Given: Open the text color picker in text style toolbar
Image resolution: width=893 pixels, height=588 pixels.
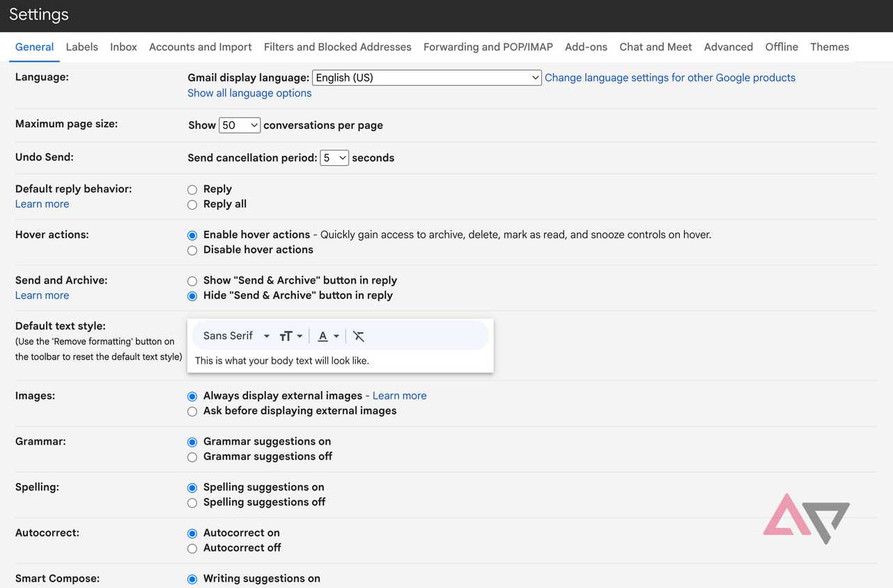Looking at the screenshot, I should coord(328,336).
